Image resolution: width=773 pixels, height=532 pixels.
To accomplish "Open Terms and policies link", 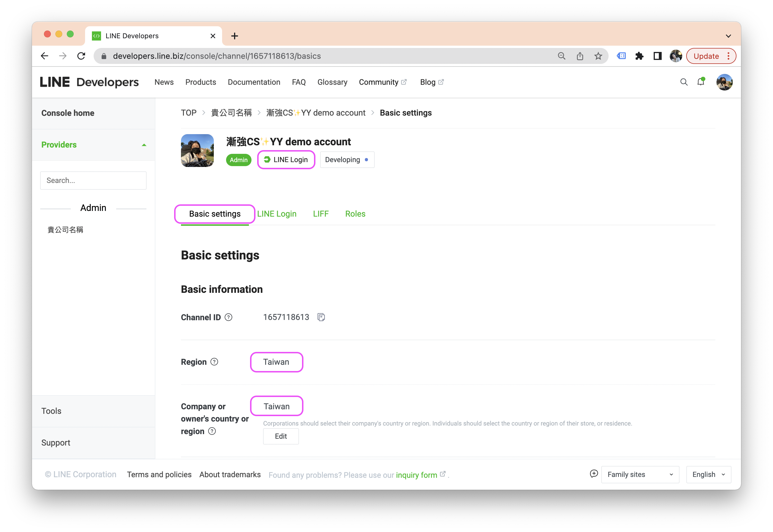I will click(159, 474).
